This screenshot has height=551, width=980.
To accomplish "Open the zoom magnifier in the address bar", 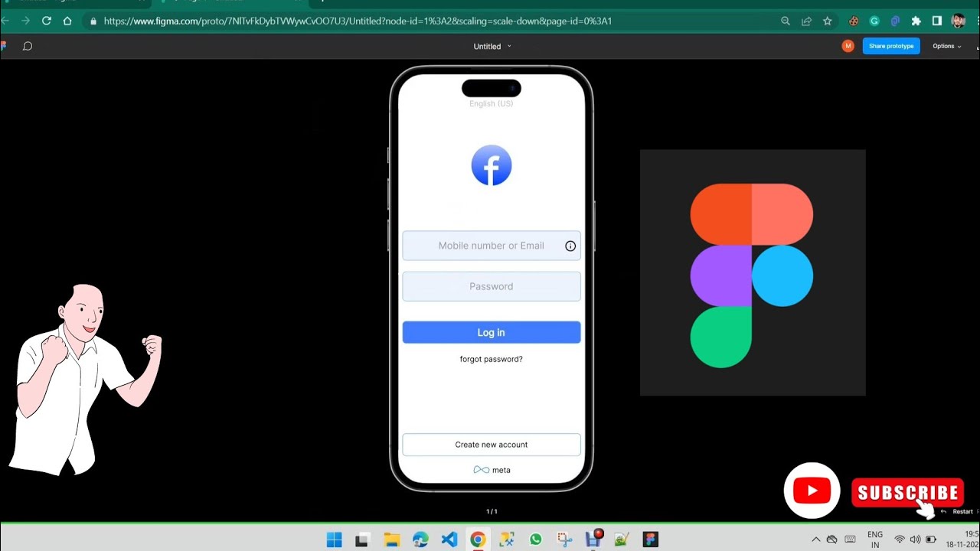I will [786, 21].
